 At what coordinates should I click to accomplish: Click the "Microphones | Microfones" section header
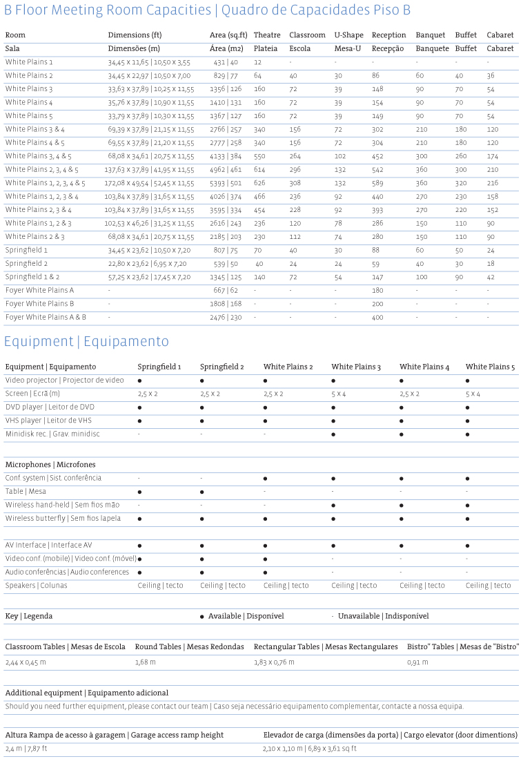tap(50, 465)
